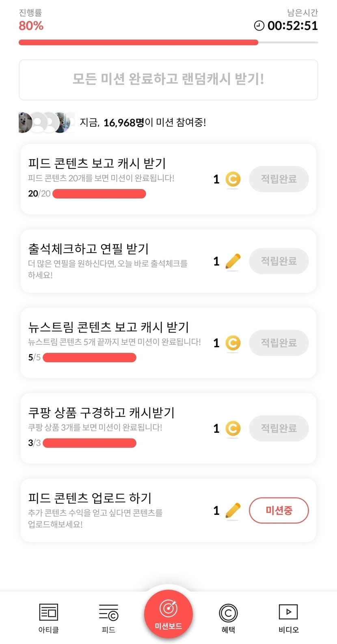Tap the participant profile avatars

[x=46, y=122]
